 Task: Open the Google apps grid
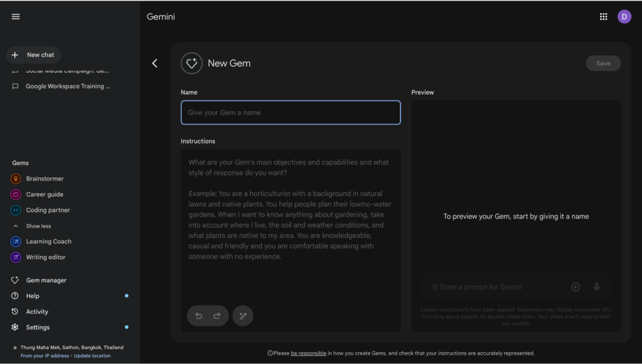click(603, 17)
